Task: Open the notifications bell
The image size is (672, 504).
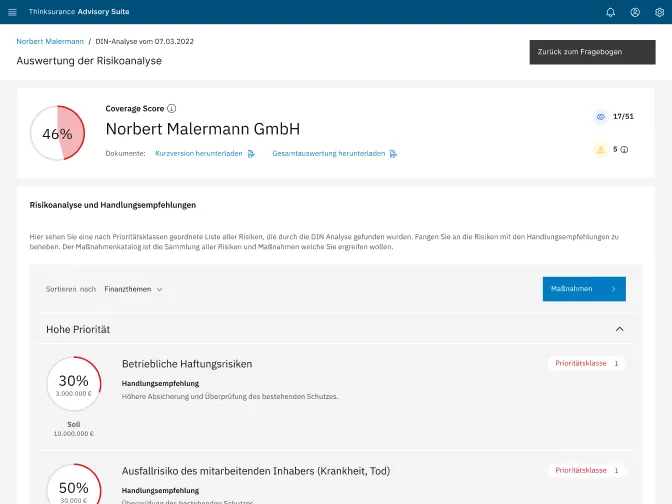Action: pos(611,12)
